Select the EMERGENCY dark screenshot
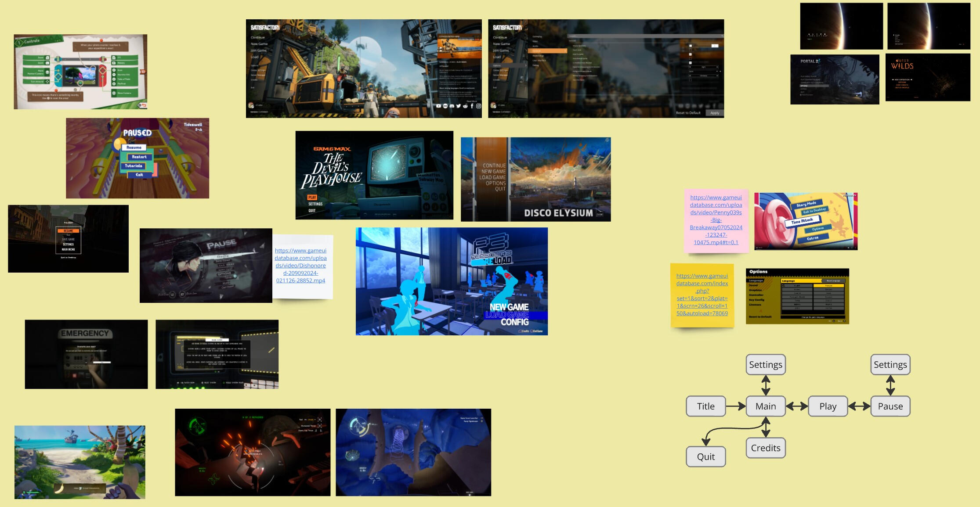The width and height of the screenshot is (980, 507). point(86,354)
